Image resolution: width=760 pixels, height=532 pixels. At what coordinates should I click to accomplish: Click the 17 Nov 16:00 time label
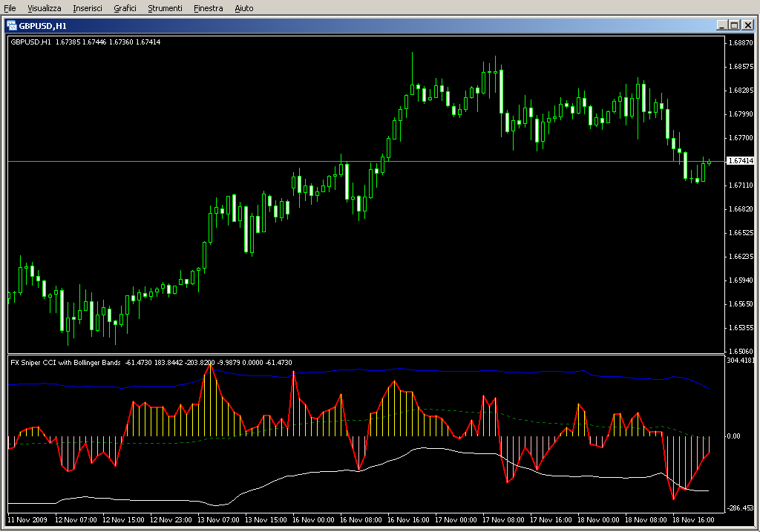coord(551,520)
